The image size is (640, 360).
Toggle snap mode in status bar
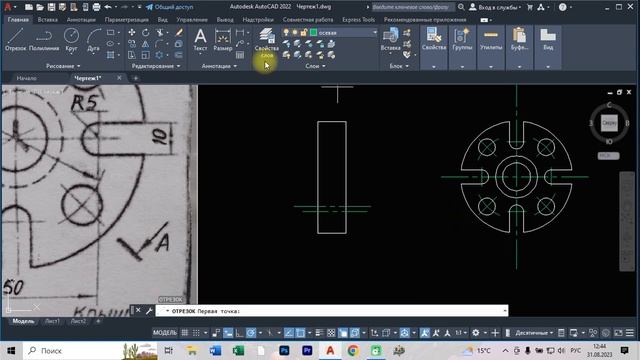click(196, 333)
